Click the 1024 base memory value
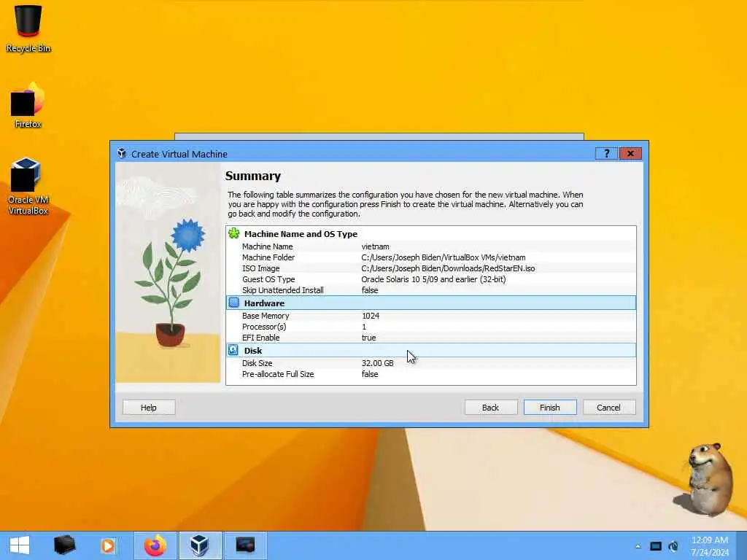Screen dimensions: 747x560 coord(371,316)
